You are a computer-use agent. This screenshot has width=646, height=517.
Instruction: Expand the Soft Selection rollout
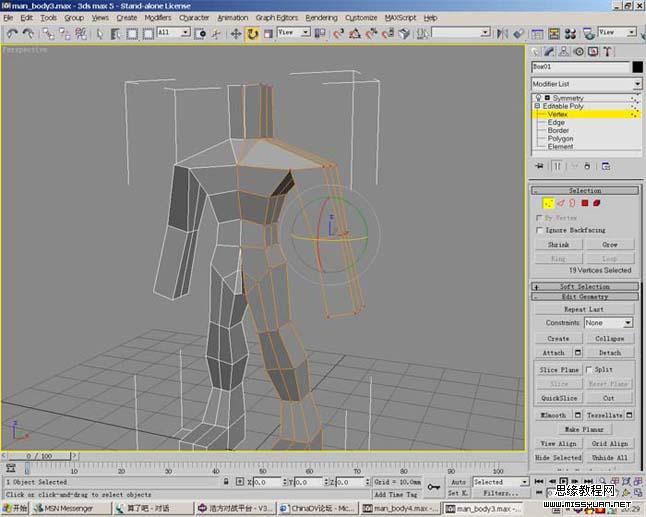pos(585,286)
